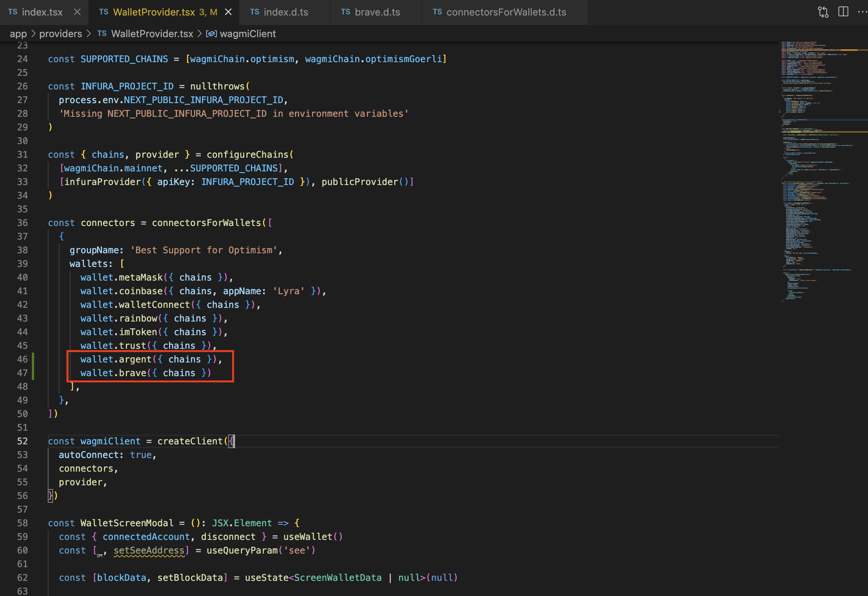Click 'Best Support for Optimism' string

(x=204, y=250)
